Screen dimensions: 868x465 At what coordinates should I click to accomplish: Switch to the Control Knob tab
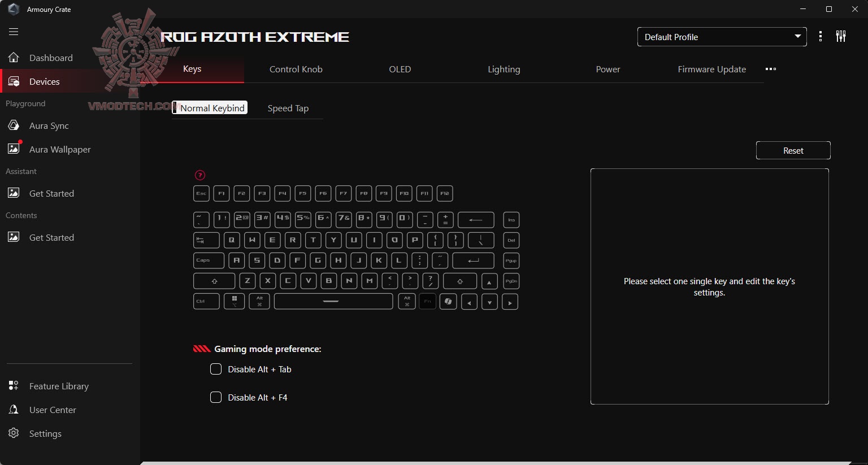pos(296,69)
